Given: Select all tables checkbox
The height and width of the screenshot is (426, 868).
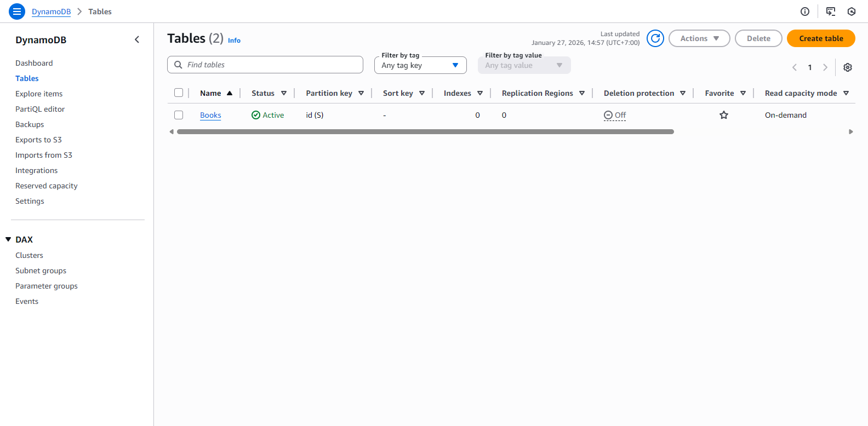Looking at the screenshot, I should [x=179, y=93].
